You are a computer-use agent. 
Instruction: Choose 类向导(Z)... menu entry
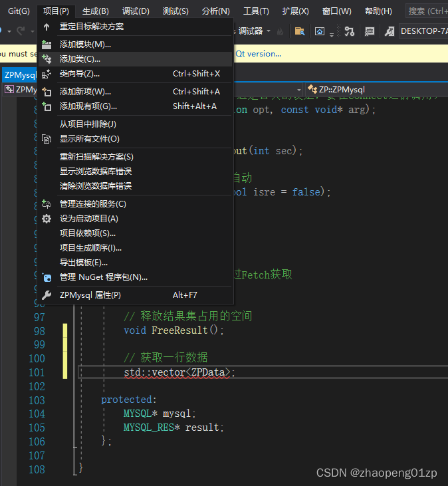(136, 74)
